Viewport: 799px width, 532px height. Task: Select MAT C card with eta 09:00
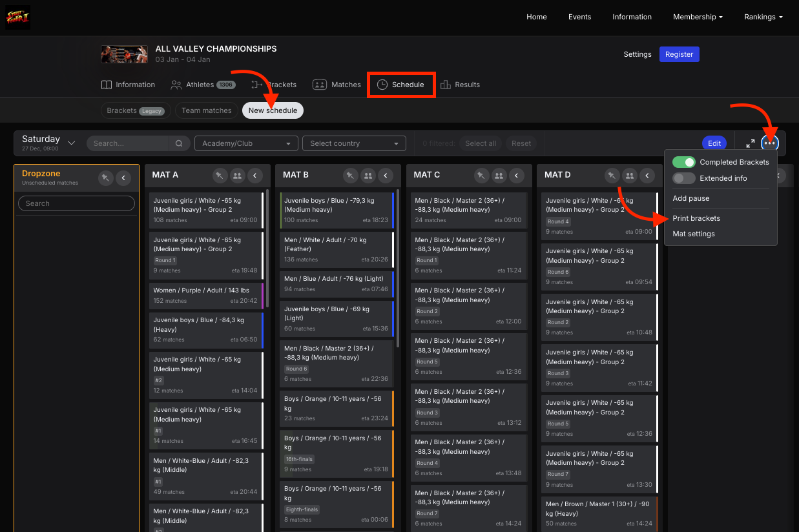[x=468, y=210]
